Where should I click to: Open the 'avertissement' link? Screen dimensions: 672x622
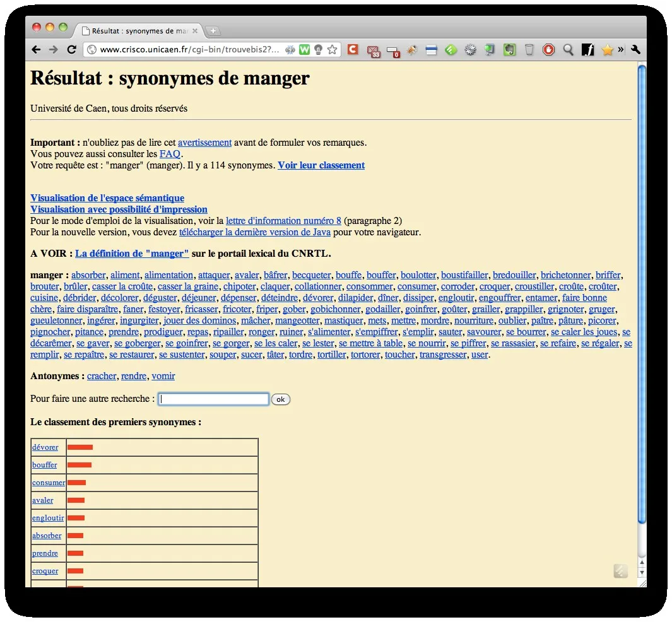[205, 143]
